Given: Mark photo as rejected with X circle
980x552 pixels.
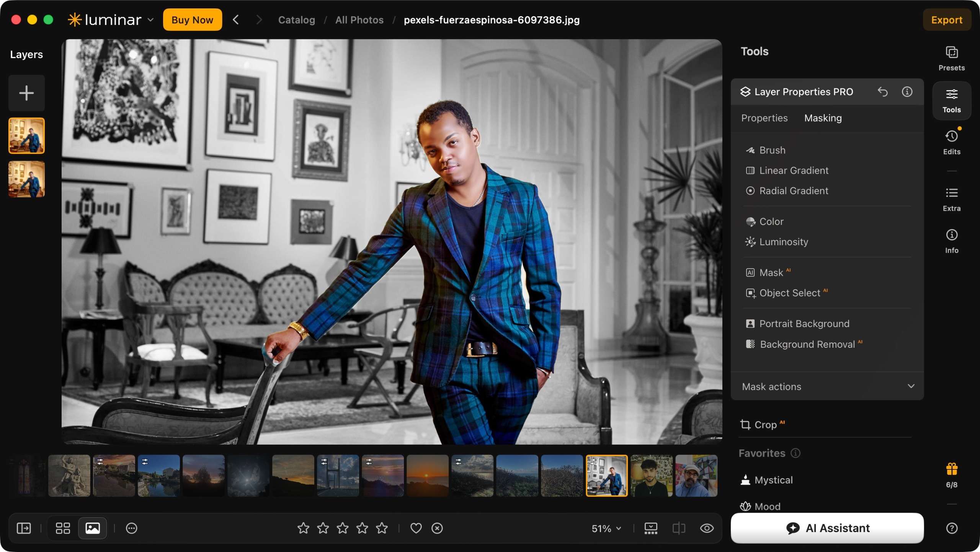Looking at the screenshot, I should tap(437, 528).
